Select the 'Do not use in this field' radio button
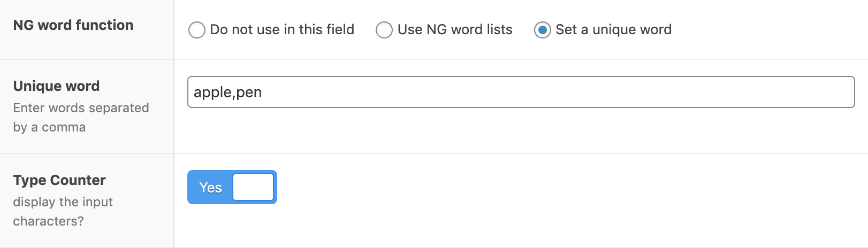 coord(197,30)
